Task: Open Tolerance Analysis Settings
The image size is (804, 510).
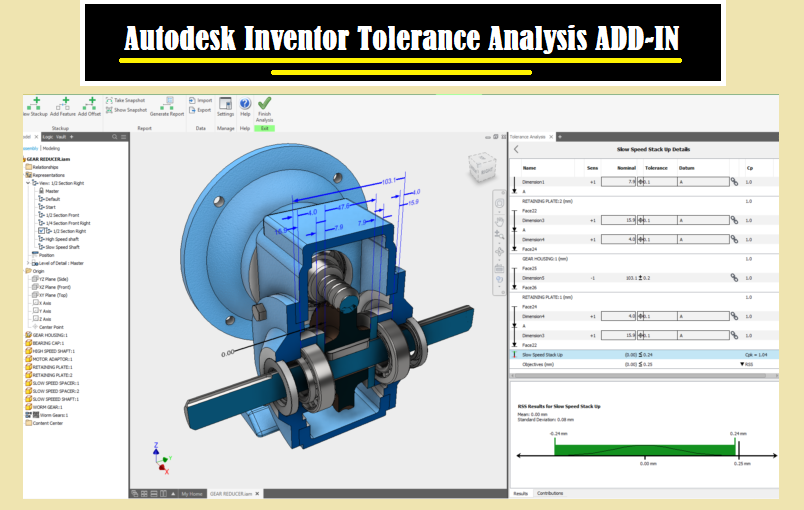Action: [x=226, y=107]
